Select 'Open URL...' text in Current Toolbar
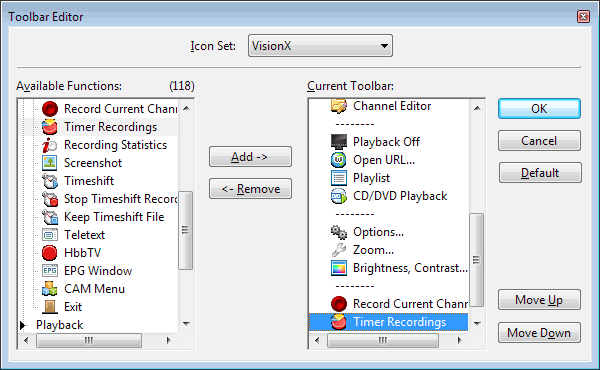The height and width of the screenshot is (370, 600). click(x=384, y=160)
